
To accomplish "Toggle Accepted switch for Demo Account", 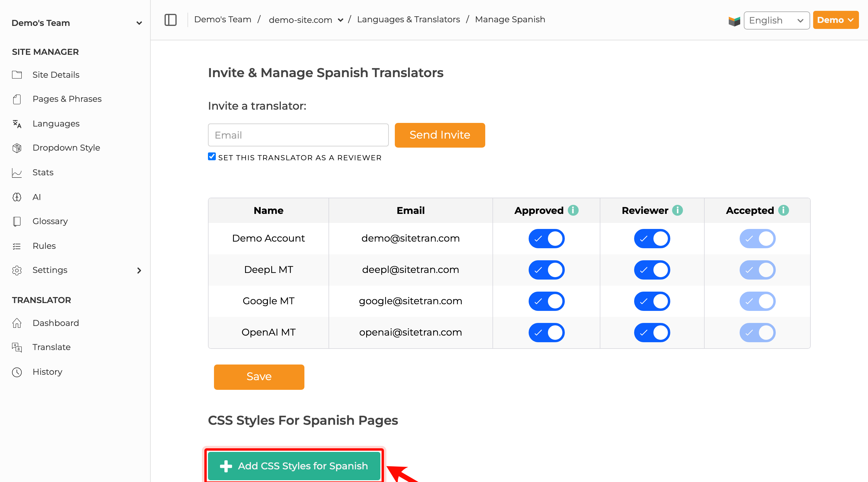I will click(x=757, y=239).
